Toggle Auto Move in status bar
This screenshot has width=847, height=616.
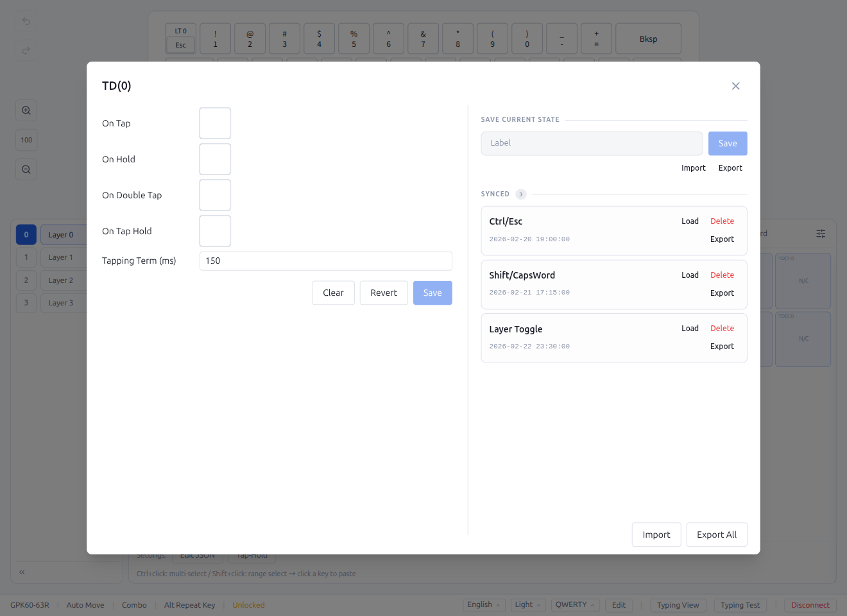(85, 605)
